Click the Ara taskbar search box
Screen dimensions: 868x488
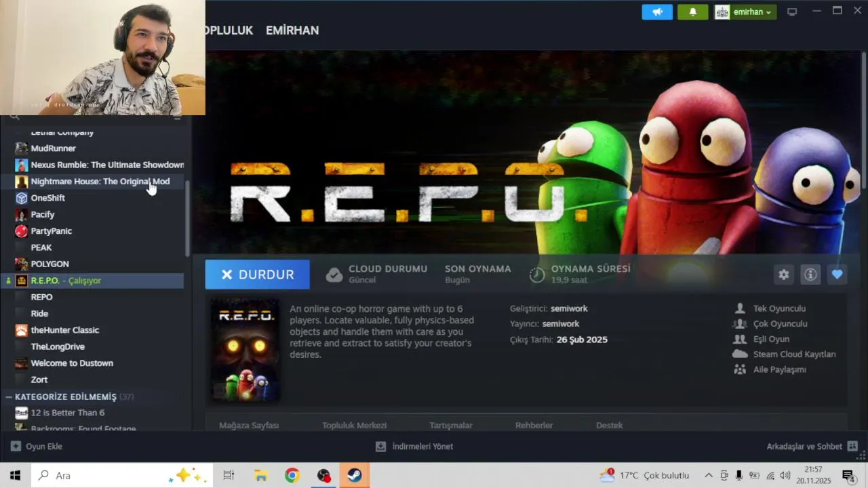(122, 475)
